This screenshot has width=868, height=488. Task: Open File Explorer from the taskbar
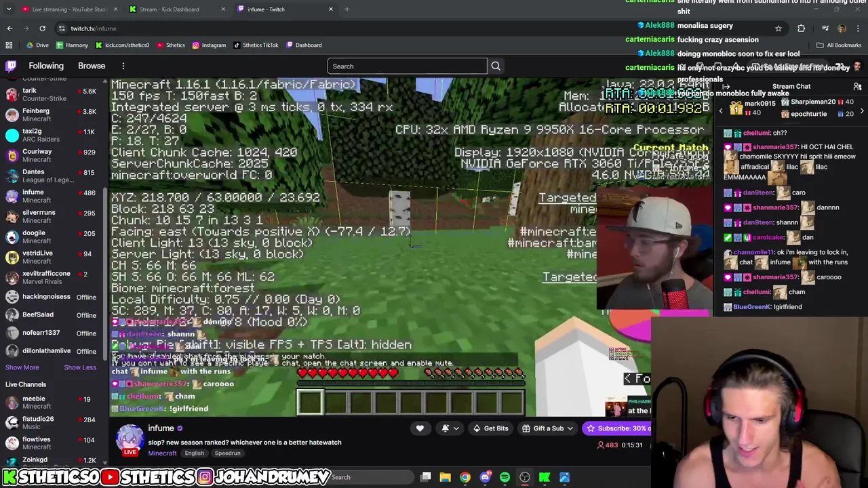[x=446, y=477]
